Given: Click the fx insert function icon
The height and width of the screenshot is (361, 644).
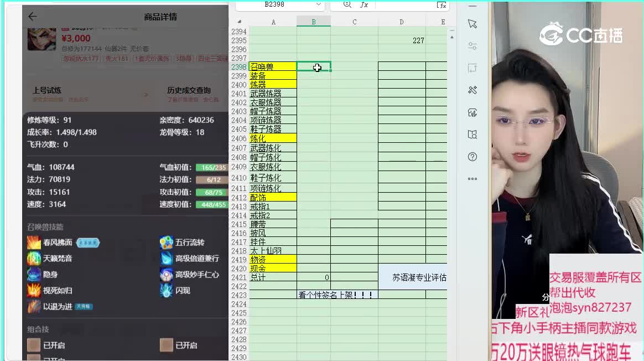Looking at the screenshot, I should (x=364, y=4).
